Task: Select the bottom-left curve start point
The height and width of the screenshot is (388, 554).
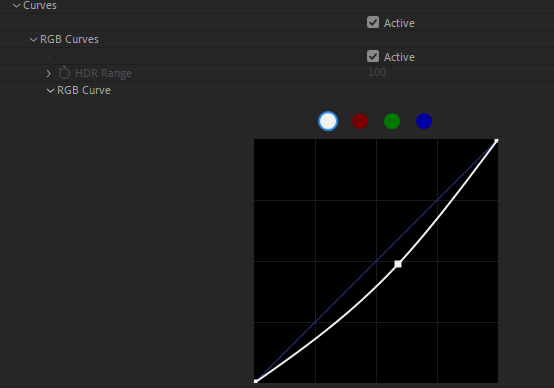Action: (256, 381)
